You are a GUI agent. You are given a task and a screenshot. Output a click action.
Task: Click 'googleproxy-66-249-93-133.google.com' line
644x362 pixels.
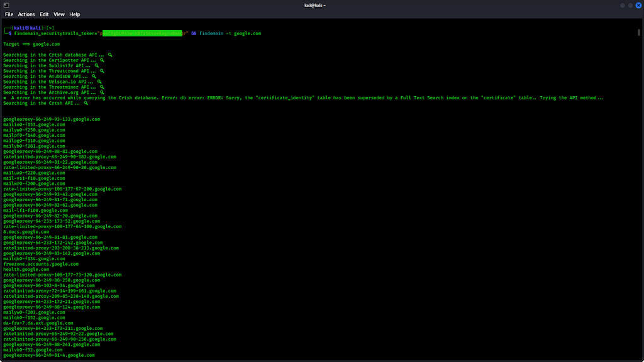52,119
